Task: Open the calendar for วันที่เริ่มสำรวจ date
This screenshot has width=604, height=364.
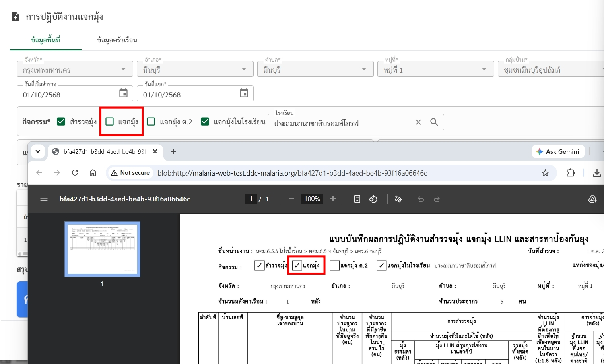Action: click(x=124, y=93)
